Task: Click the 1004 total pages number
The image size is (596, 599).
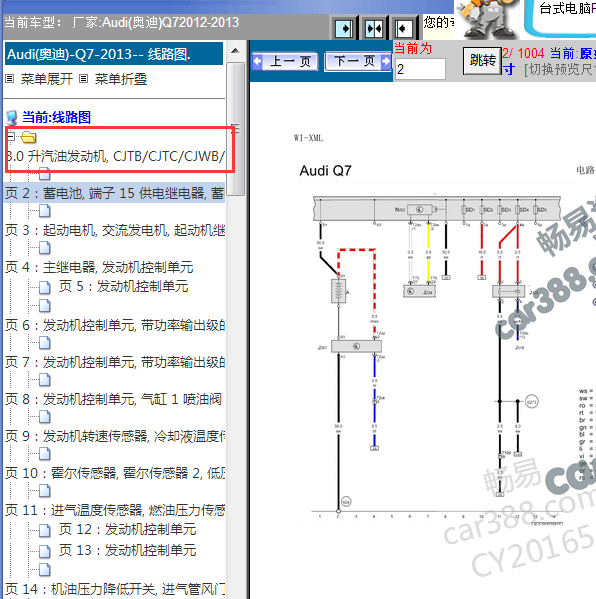Action: pos(531,53)
